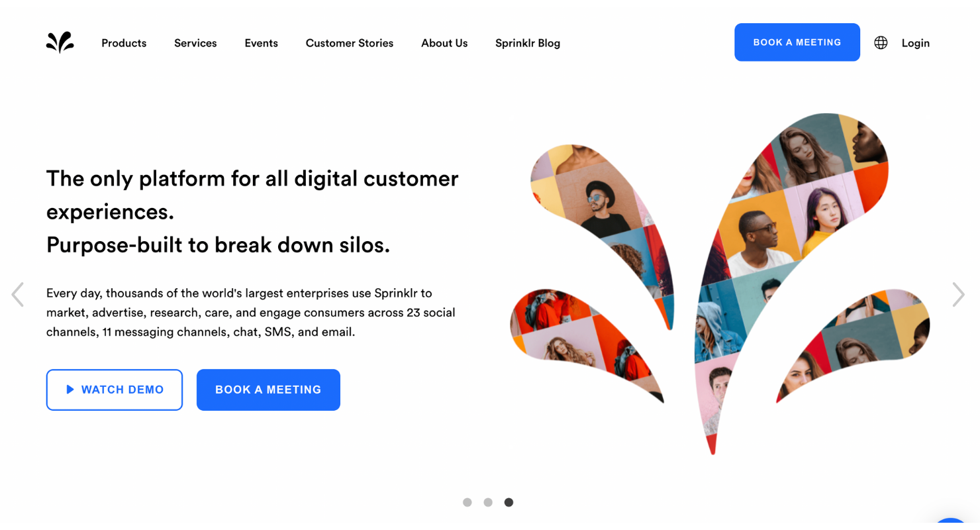Open the About Us menu
Image resolution: width=980 pixels, height=530 pixels.
coord(444,43)
